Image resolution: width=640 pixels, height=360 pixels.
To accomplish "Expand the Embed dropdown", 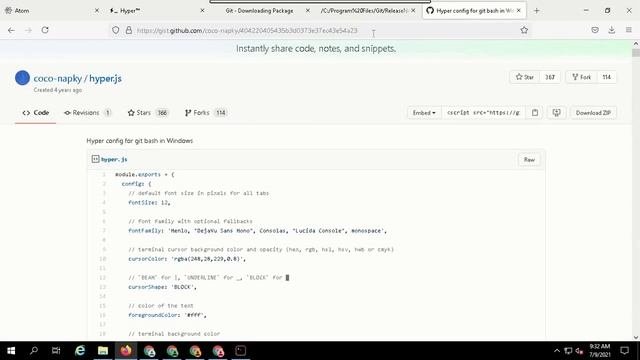I will 424,113.
